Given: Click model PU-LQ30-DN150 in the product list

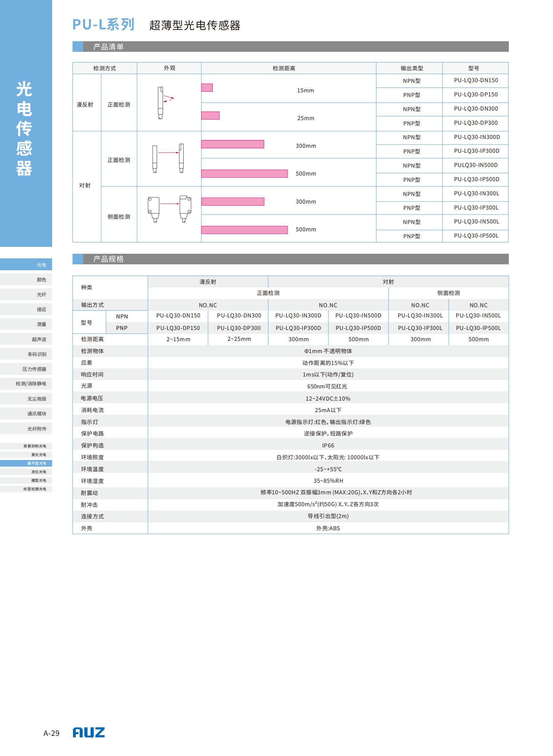Looking at the screenshot, I should point(476,81).
